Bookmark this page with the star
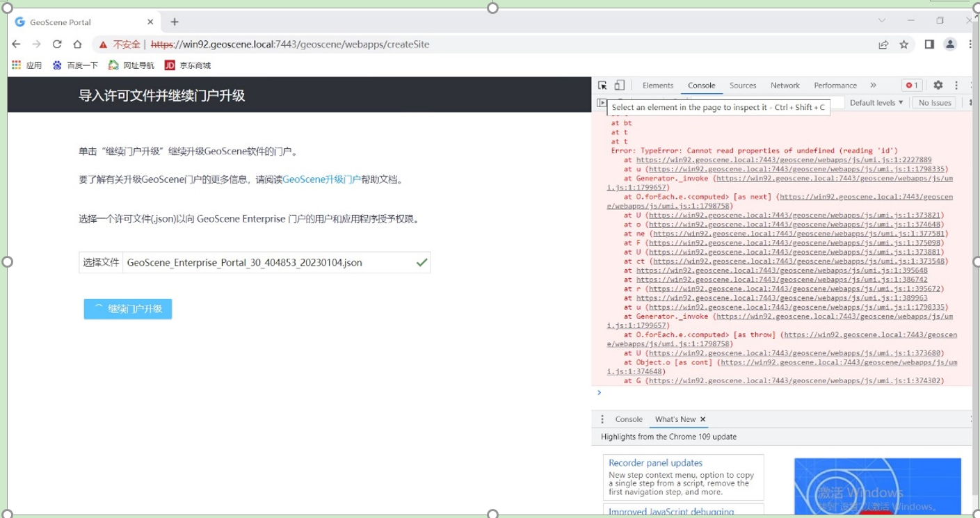The height and width of the screenshot is (518, 980). [904, 44]
